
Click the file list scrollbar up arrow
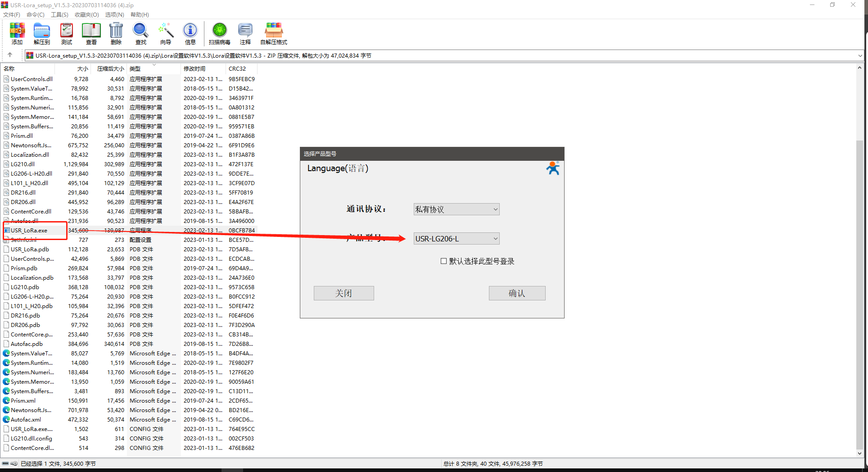point(859,68)
